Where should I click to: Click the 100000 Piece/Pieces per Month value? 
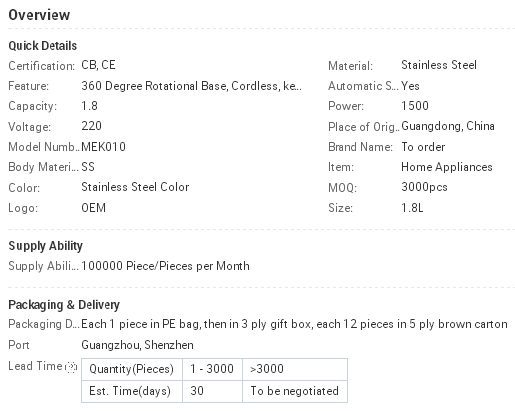point(165,266)
